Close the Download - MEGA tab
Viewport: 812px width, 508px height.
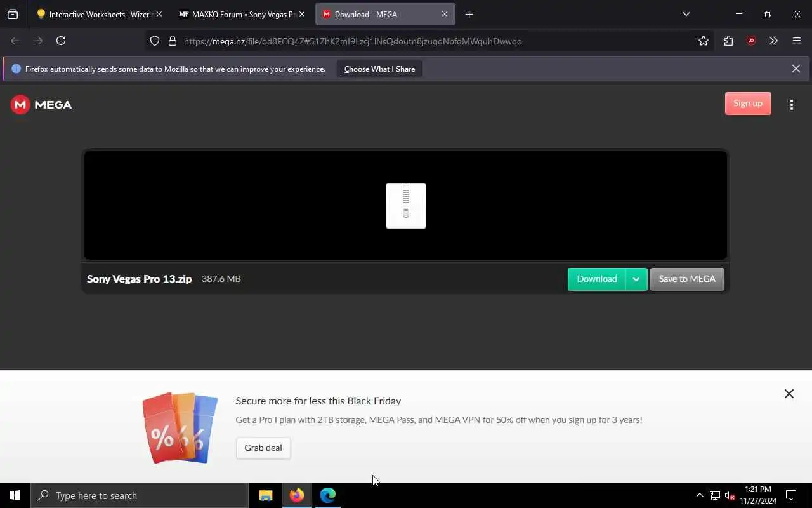pyautogui.click(x=444, y=14)
